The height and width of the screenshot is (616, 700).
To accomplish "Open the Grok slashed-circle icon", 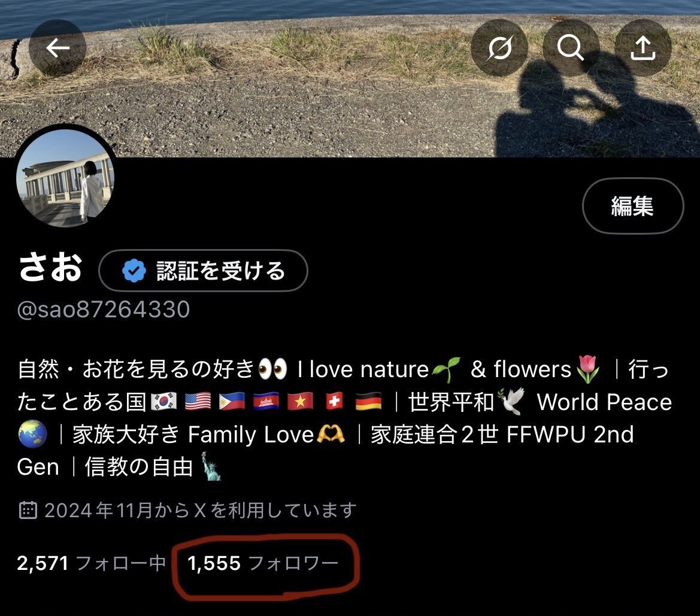I will (x=499, y=48).
